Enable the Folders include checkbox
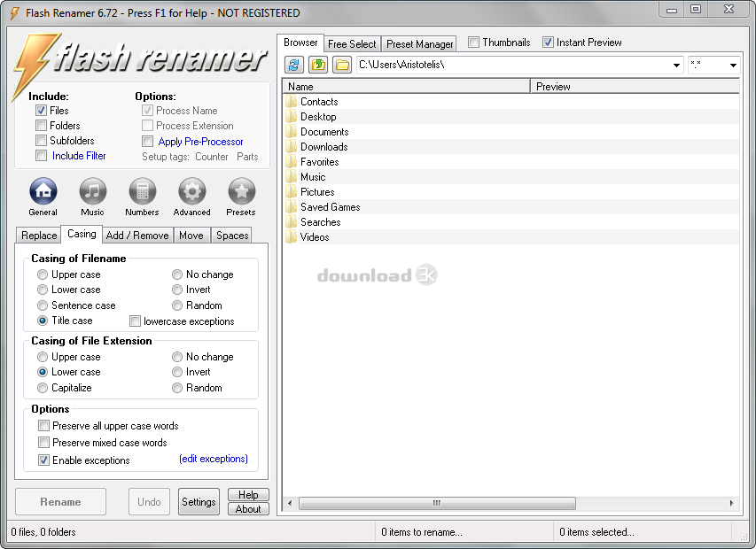756x549 pixels. (x=41, y=126)
